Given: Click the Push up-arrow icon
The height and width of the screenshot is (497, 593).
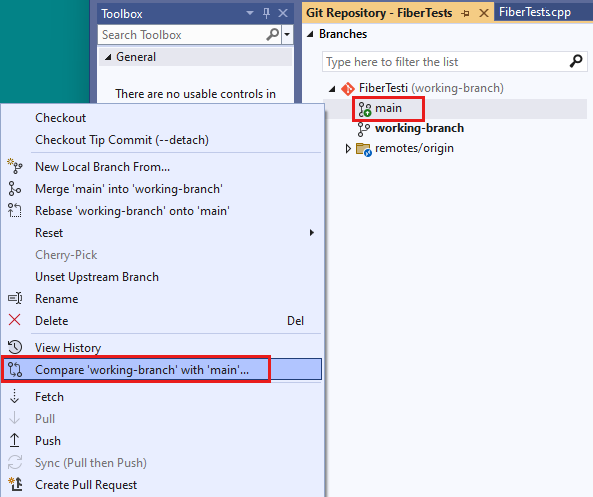Looking at the screenshot, I should 14,440.
